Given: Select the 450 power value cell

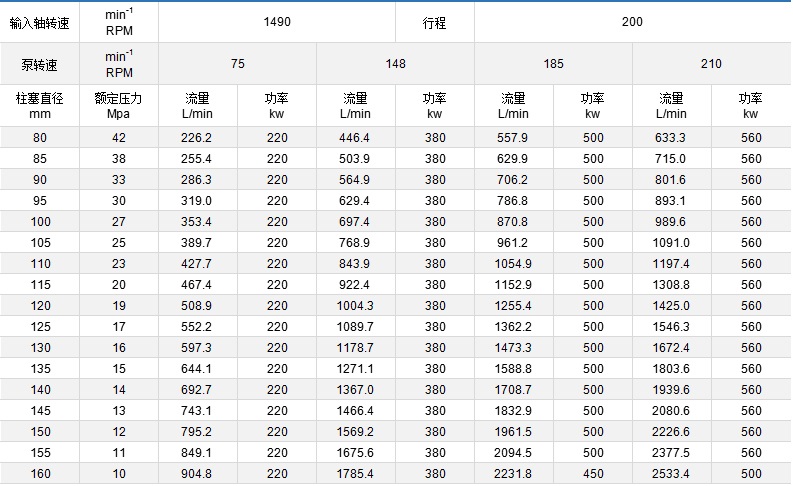Looking at the screenshot, I should pyautogui.click(x=593, y=474).
